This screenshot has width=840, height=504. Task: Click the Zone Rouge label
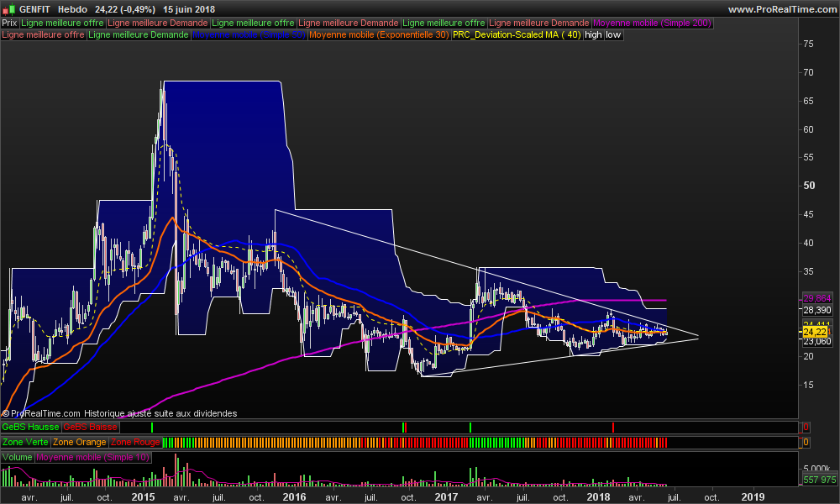pyautogui.click(x=135, y=442)
